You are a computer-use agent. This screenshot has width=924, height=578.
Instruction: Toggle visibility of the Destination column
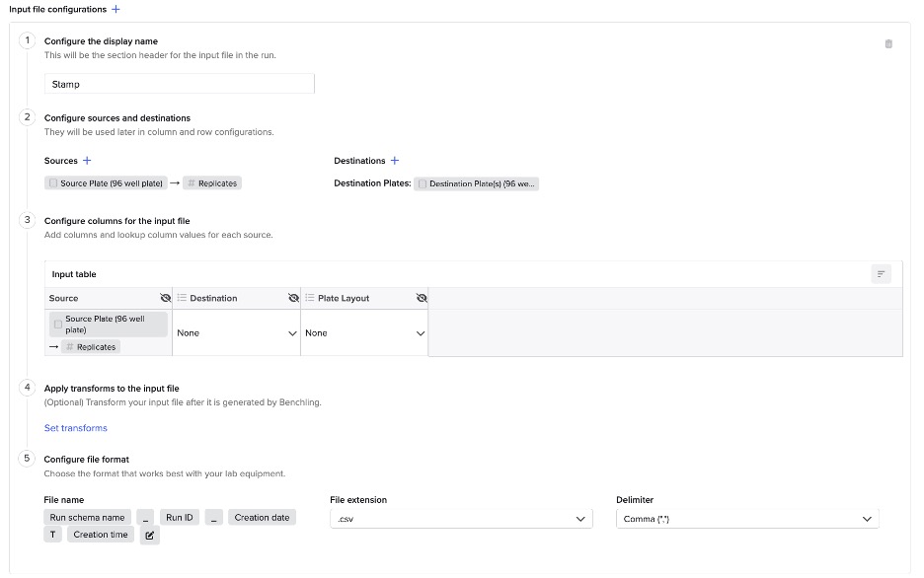coord(293,298)
